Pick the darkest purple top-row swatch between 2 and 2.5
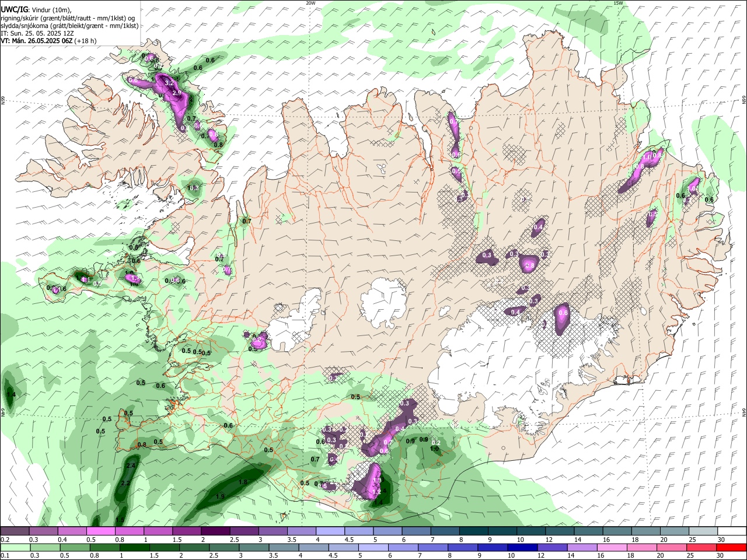This screenshot has width=747, height=560. point(215,531)
